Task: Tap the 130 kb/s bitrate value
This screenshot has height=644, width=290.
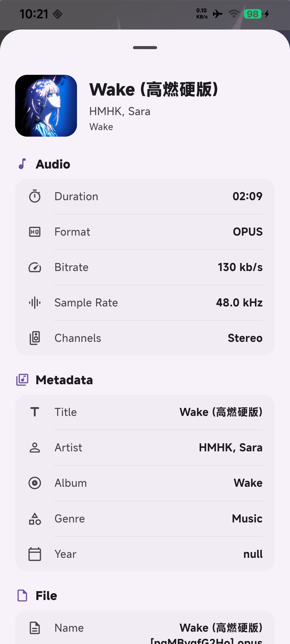Action: coord(240,267)
